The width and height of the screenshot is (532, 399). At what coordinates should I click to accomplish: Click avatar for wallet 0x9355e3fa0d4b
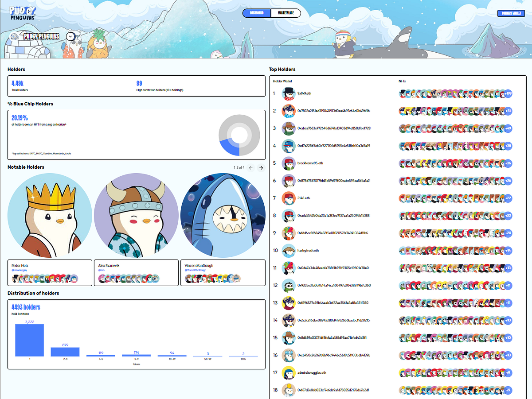289,286
